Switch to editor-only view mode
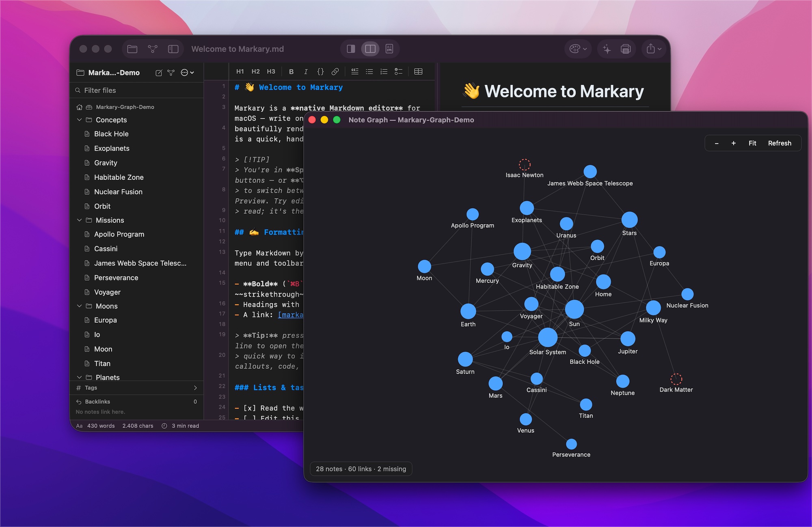 point(351,49)
